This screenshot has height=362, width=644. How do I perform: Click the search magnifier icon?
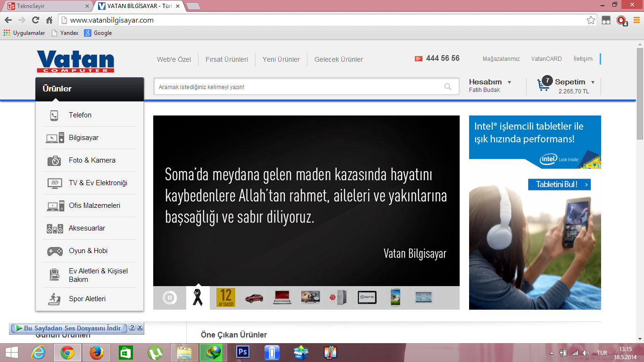point(448,87)
